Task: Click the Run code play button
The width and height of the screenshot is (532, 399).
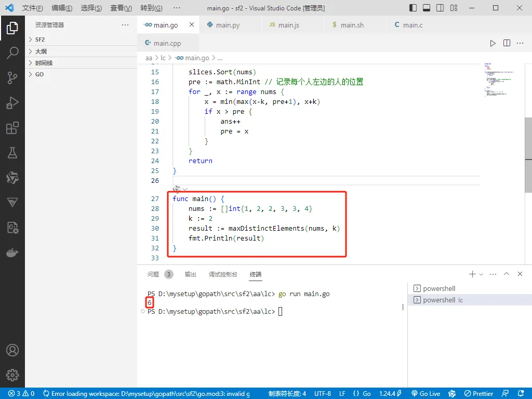Action: 493,43
